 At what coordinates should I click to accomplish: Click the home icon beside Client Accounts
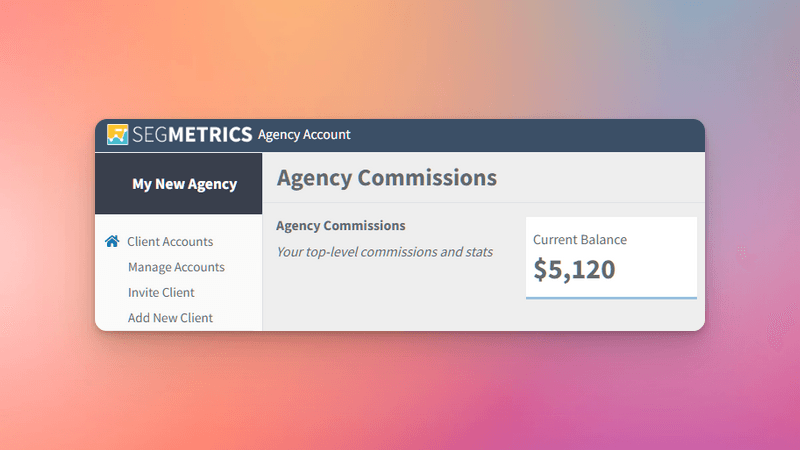click(112, 241)
